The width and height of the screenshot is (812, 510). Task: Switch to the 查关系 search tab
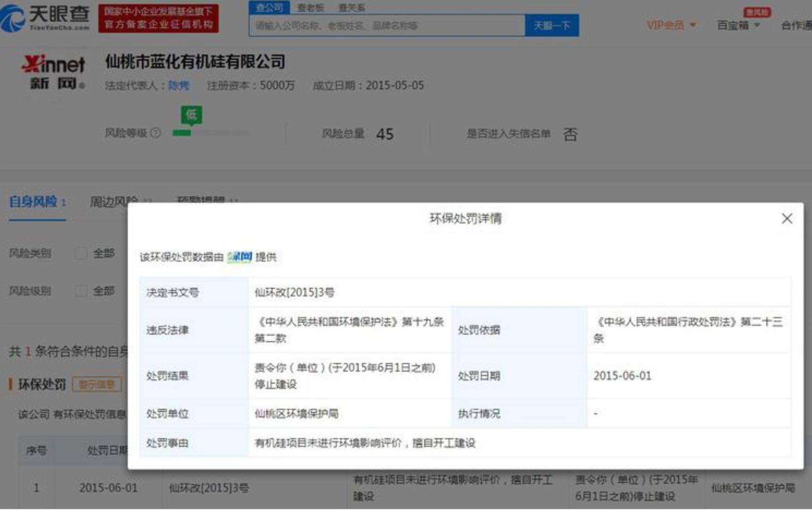click(352, 8)
